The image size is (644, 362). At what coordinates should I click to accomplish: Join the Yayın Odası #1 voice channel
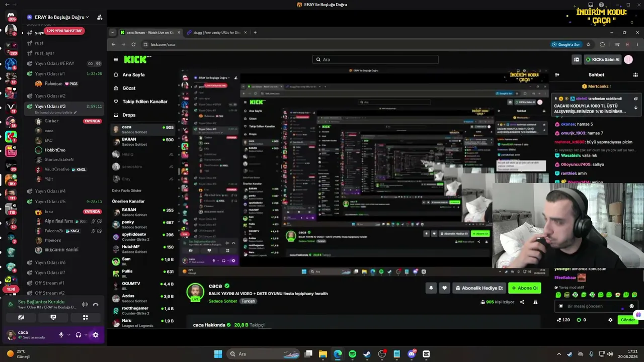(65, 74)
